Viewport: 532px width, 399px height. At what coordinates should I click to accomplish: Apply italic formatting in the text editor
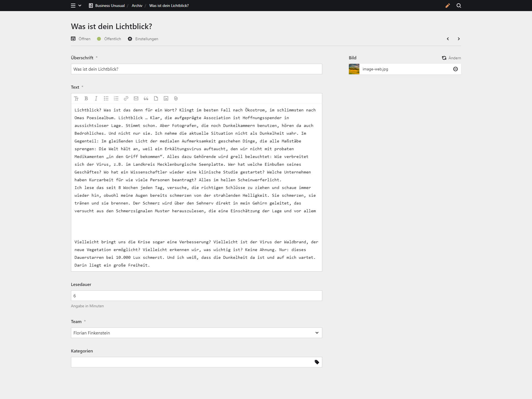click(x=96, y=98)
